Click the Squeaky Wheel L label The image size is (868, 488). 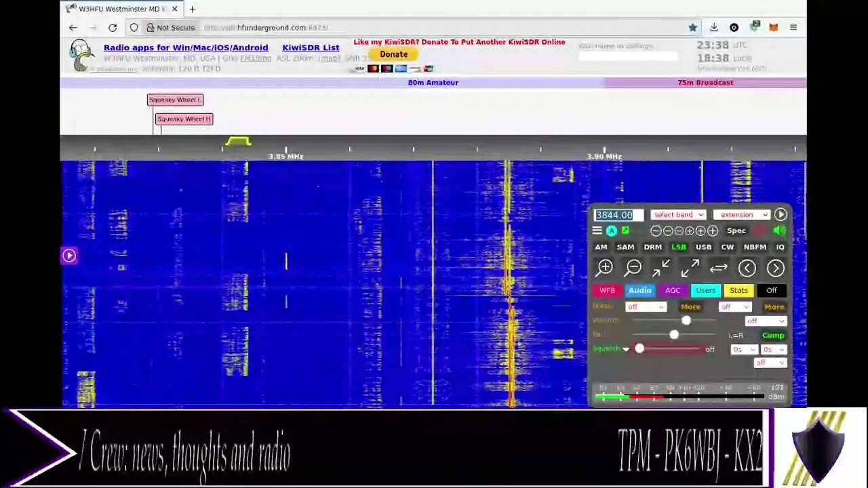[x=175, y=100]
